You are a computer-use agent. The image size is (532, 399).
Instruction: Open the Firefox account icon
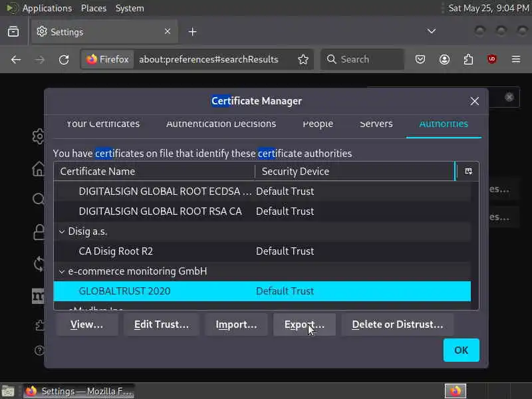coord(444,59)
